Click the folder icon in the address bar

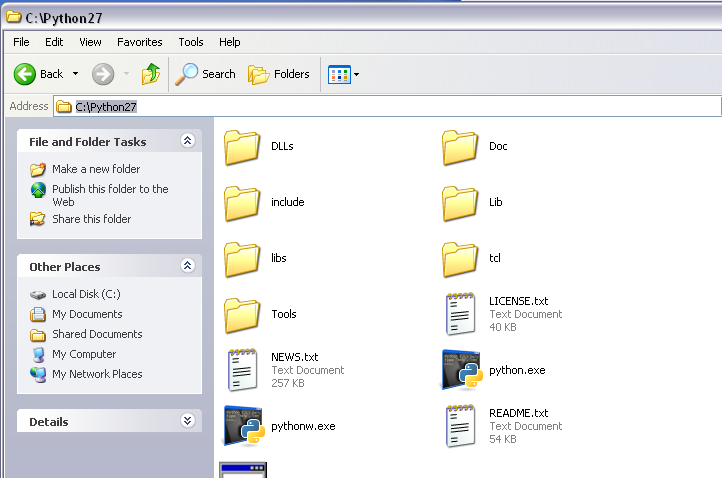pos(64,107)
